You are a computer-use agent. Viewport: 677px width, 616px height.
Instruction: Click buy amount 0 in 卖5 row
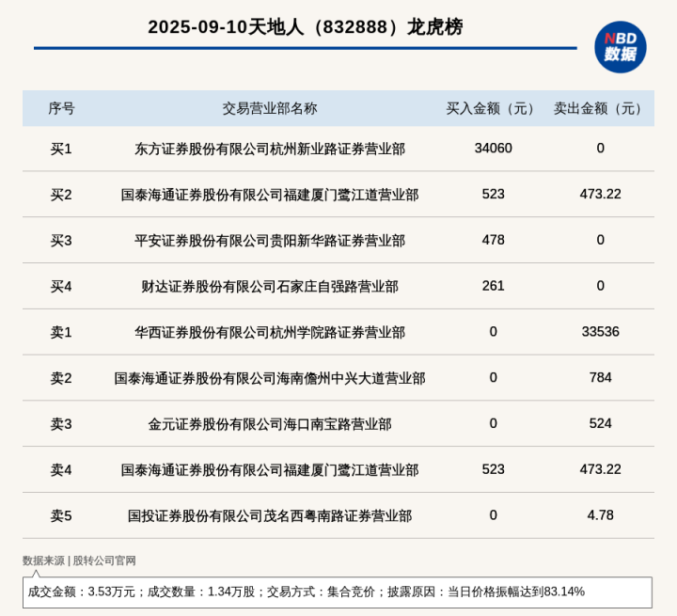click(x=493, y=515)
